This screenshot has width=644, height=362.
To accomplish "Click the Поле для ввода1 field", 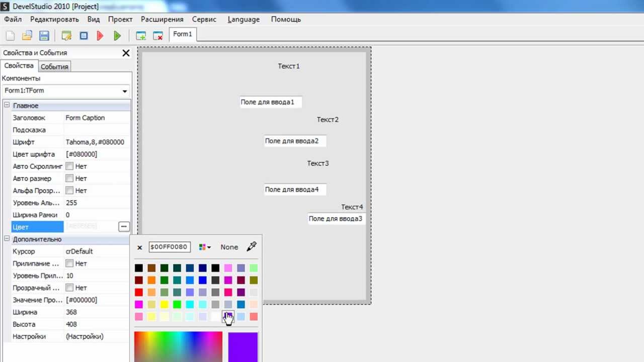I will 271,102.
